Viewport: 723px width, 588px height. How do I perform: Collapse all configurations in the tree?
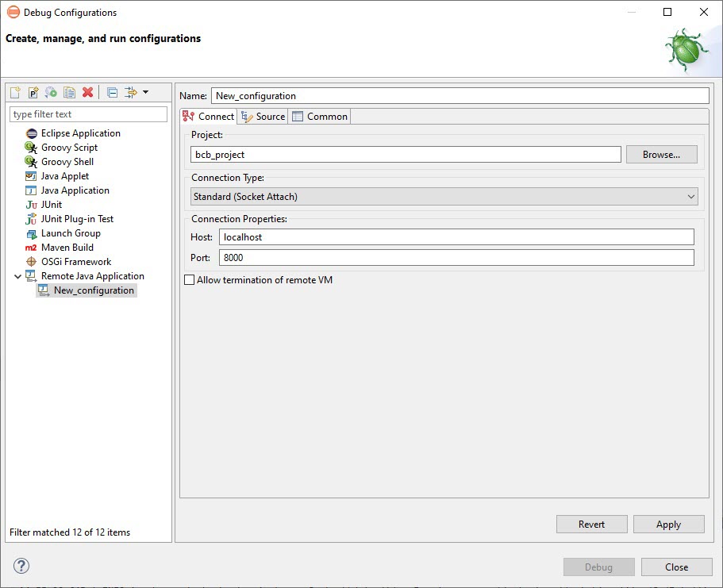pyautogui.click(x=112, y=92)
